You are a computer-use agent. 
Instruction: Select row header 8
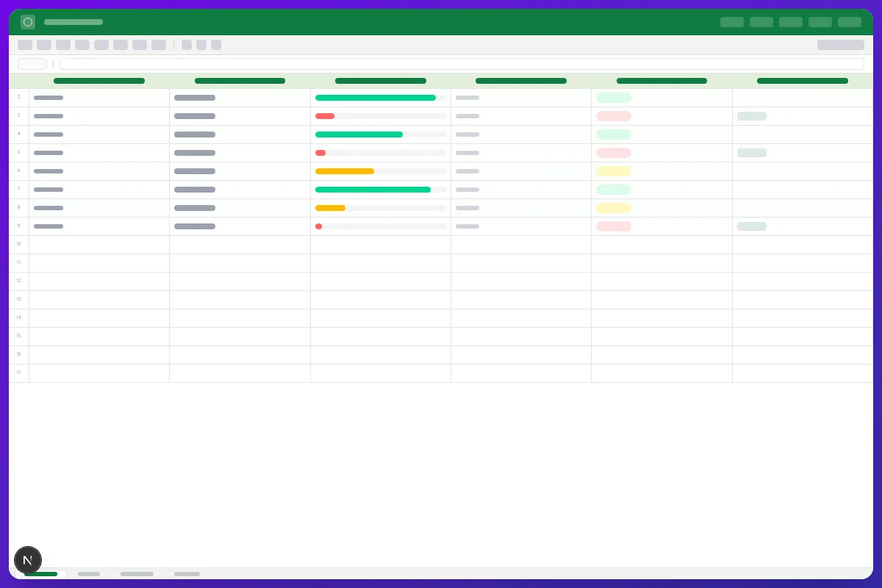(x=19, y=208)
